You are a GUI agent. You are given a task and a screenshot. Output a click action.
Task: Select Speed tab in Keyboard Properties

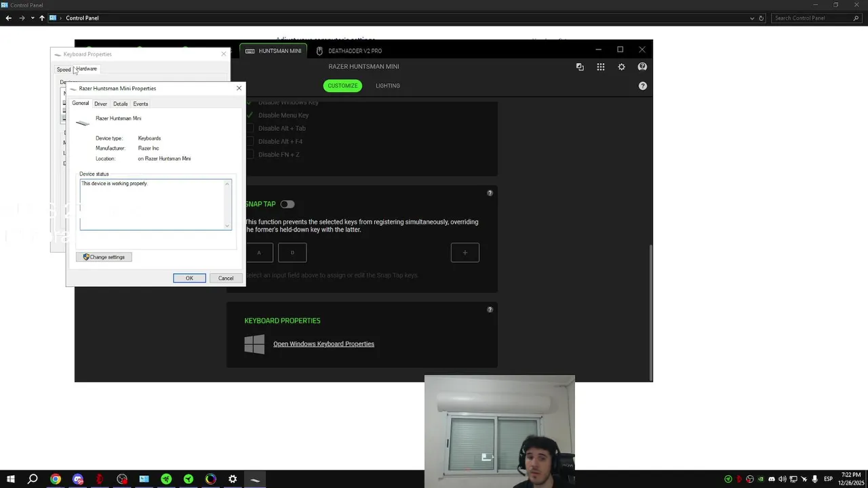pyautogui.click(x=64, y=69)
